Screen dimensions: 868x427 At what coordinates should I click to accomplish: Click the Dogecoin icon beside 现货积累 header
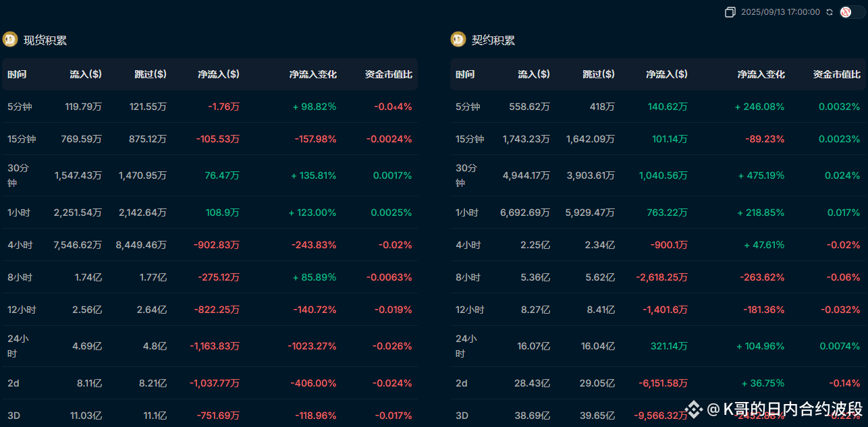tap(9, 39)
